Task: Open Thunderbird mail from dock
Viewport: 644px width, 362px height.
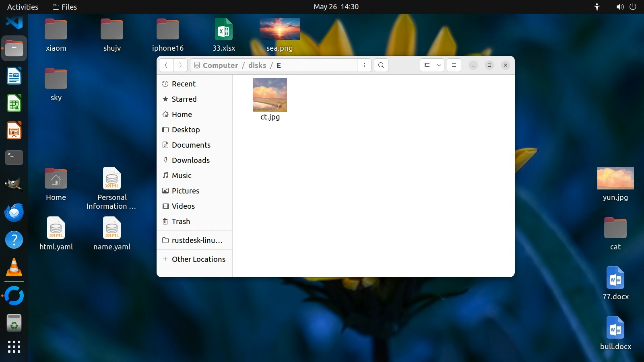Action: click(14, 213)
